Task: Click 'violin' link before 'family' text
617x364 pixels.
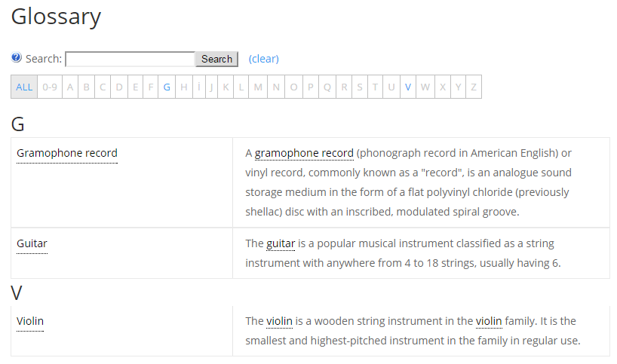Action: pos(489,321)
